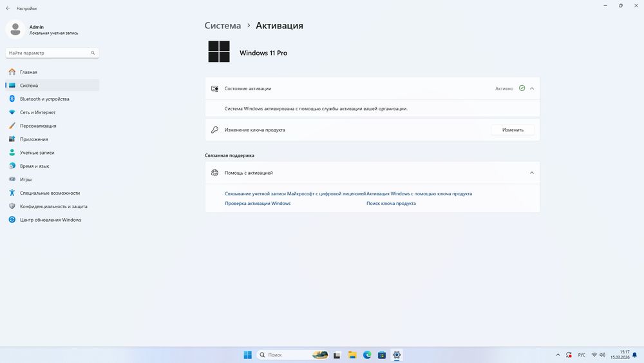Open "Специальные возможности" settings

(x=52, y=193)
